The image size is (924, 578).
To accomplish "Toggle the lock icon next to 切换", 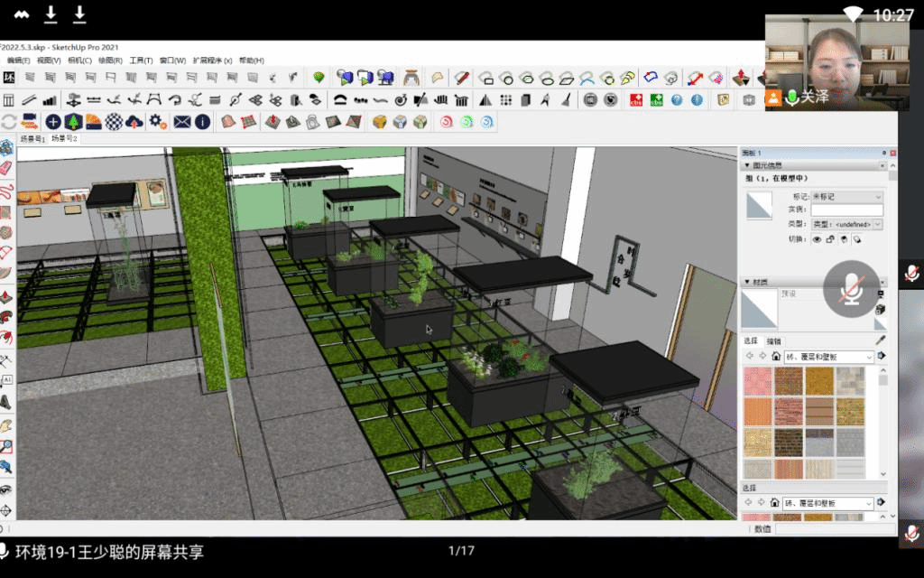I will point(830,239).
